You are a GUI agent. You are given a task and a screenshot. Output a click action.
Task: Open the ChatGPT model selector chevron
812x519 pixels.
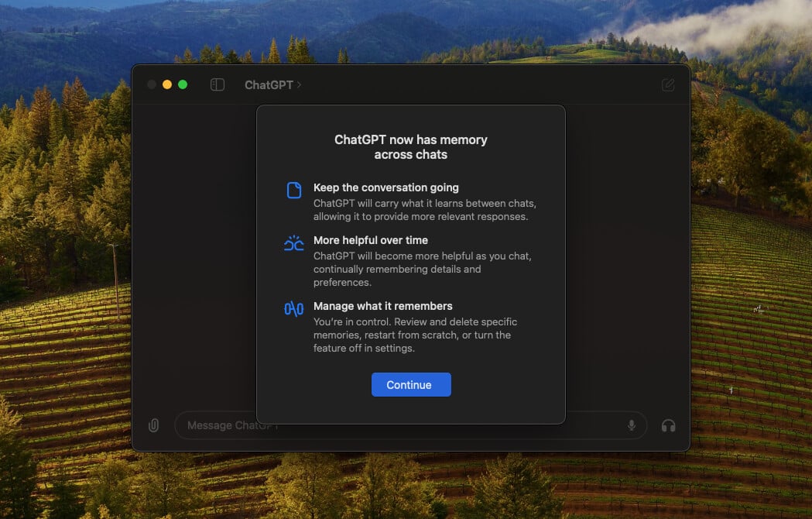point(299,84)
